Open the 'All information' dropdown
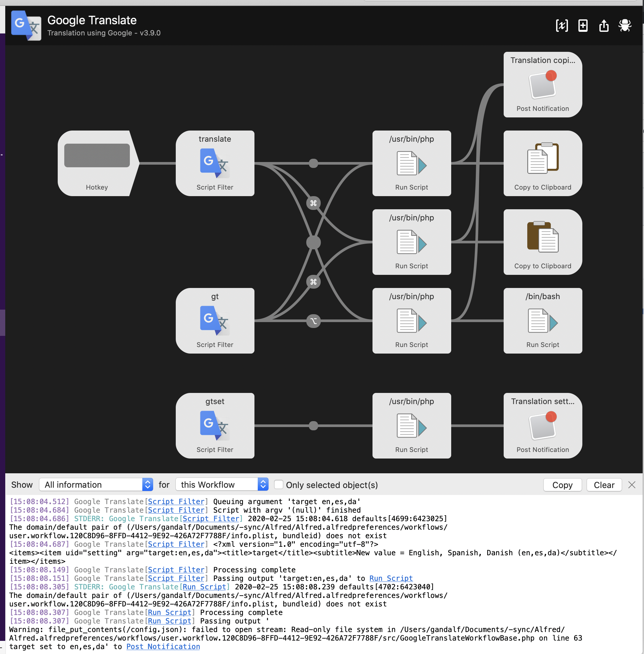The width and height of the screenshot is (644, 654). point(96,484)
